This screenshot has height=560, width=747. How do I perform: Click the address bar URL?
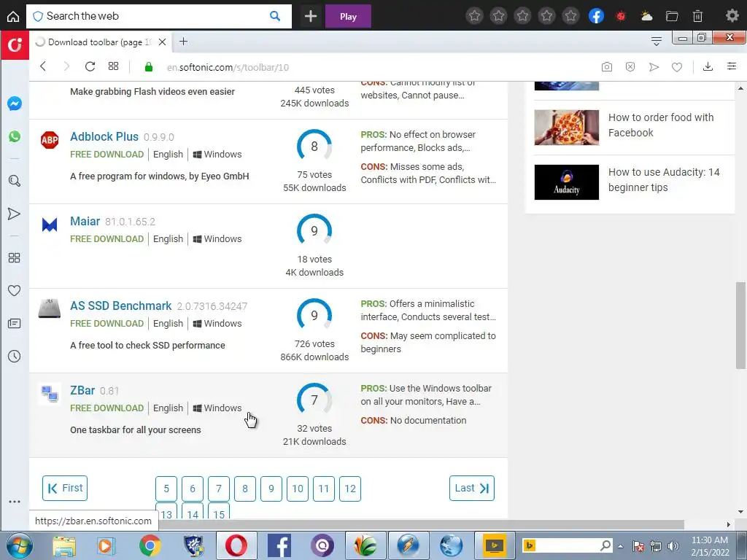click(228, 67)
